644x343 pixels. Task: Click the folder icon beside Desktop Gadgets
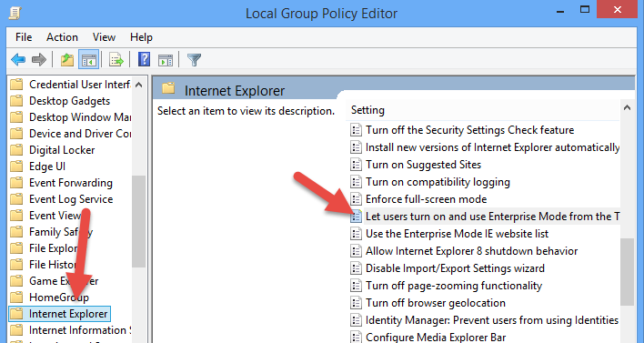(16, 101)
